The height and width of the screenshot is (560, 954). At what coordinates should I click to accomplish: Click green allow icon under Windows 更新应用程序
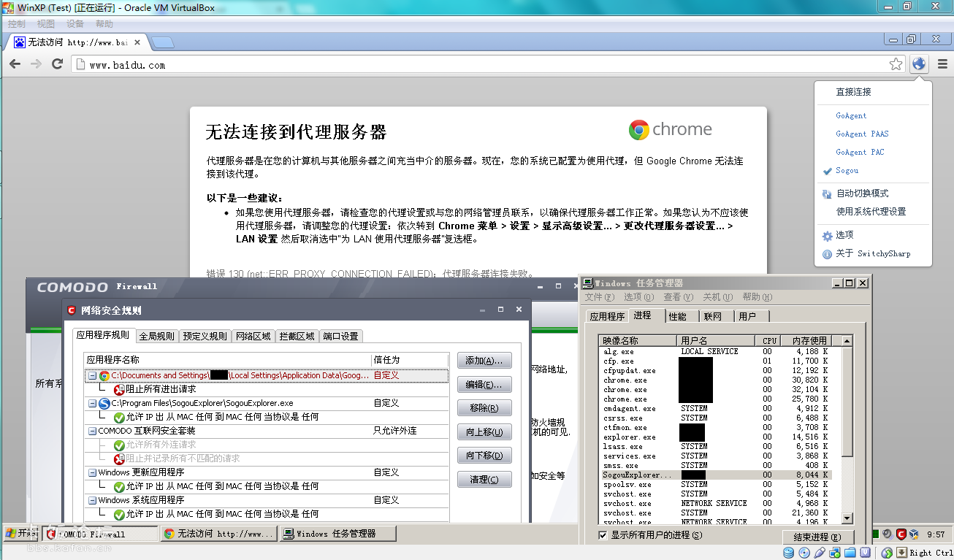point(119,486)
